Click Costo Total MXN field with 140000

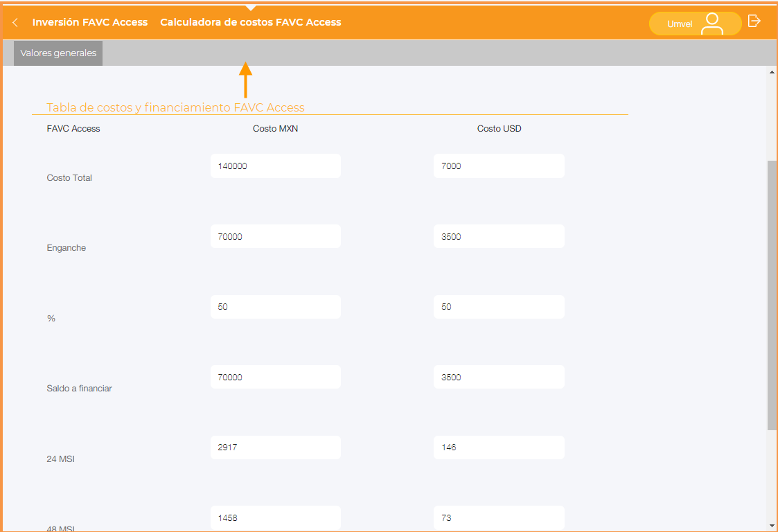point(275,166)
